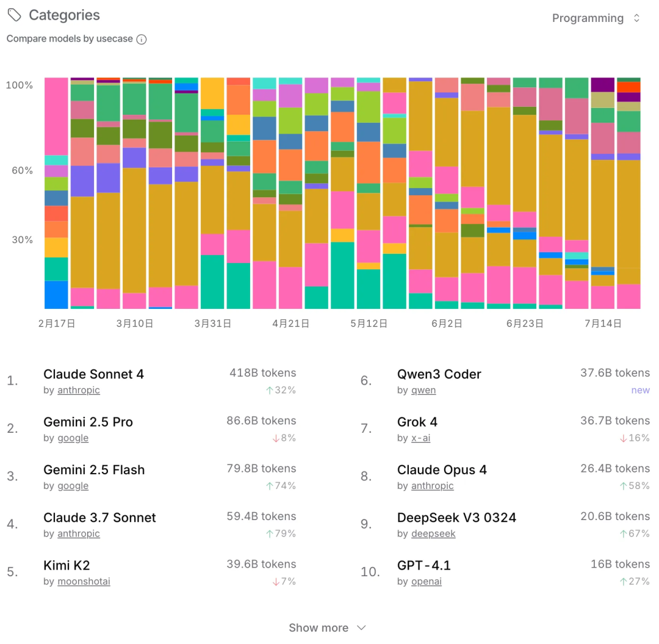Click the 16% decrease indicator for Grok 4

(635, 438)
